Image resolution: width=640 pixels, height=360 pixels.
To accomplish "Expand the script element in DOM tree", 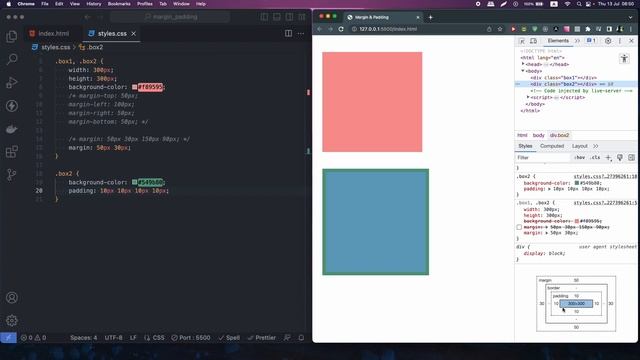I will (528, 97).
